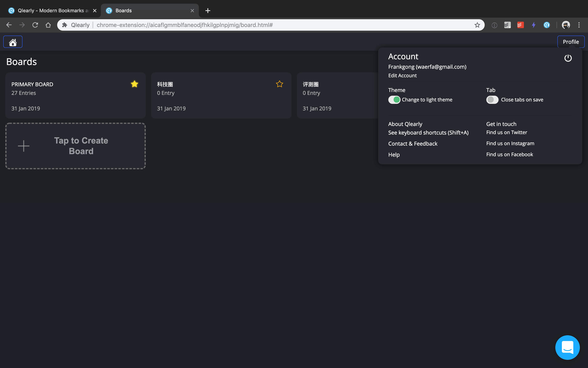Star the 科技圈 board
Viewport: 588px width, 368px height.
[x=280, y=84]
